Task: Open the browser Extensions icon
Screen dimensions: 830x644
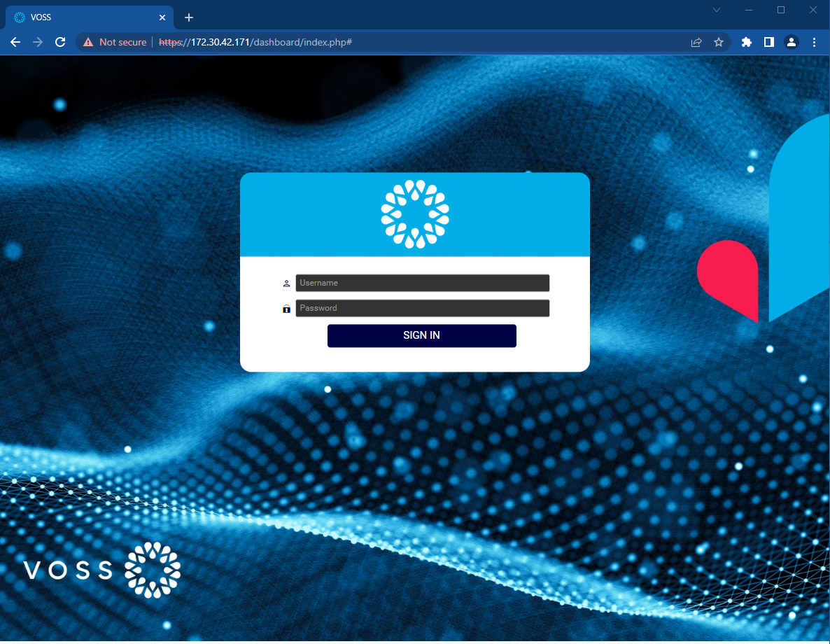Action: tap(746, 42)
